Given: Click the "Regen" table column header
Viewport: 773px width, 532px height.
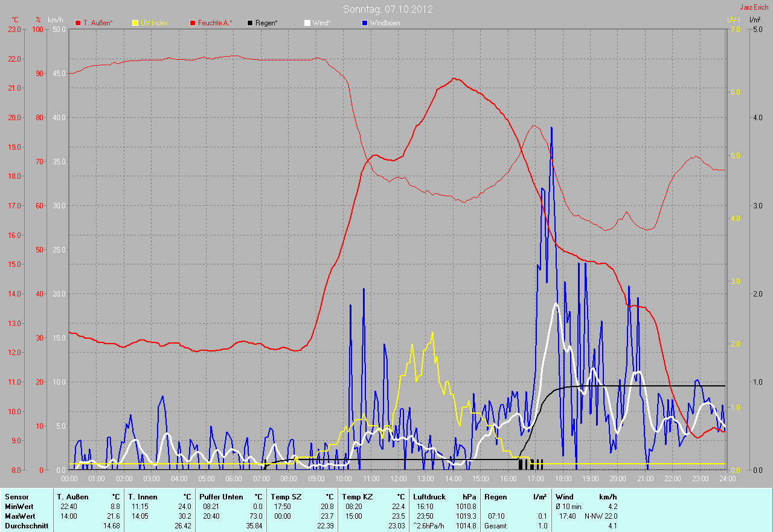Looking at the screenshot, I should click(x=496, y=497).
